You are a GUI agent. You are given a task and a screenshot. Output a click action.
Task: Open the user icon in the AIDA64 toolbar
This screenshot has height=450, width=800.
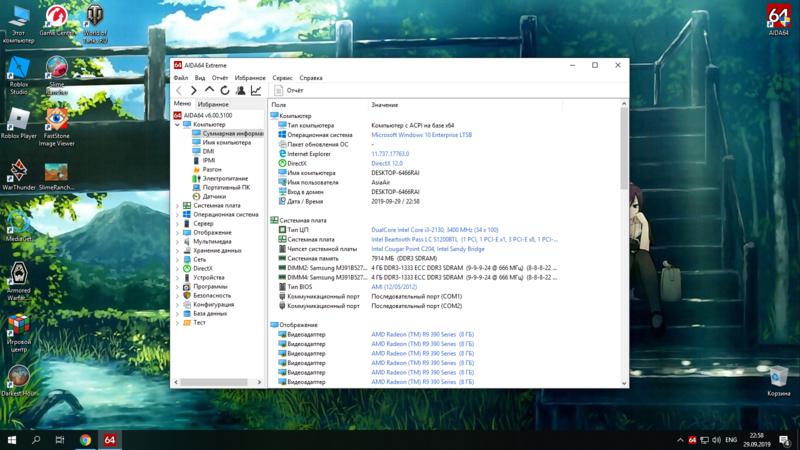(240, 90)
